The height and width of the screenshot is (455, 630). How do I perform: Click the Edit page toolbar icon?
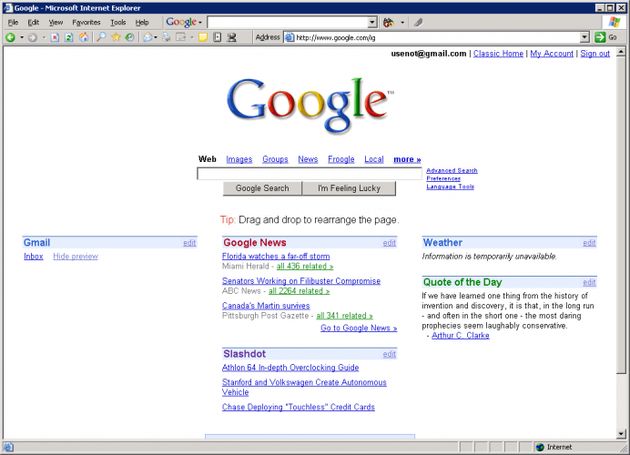(x=181, y=37)
